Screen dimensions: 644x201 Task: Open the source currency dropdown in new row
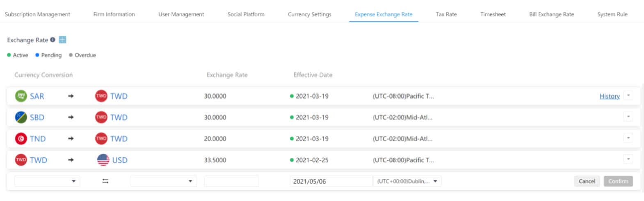tap(47, 181)
